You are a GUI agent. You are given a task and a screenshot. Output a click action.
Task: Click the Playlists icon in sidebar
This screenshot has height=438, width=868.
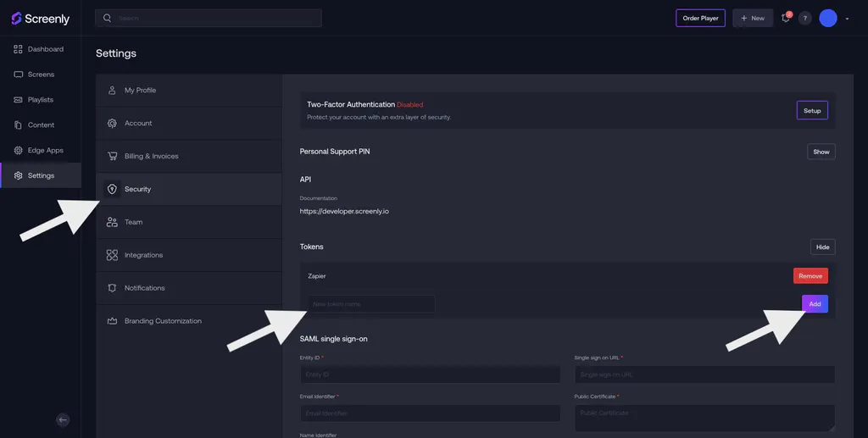(19, 100)
